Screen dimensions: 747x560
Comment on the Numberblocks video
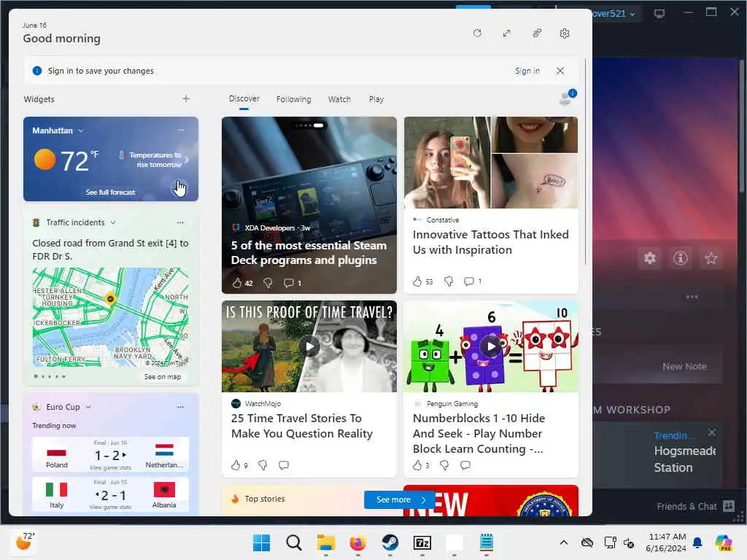click(x=465, y=464)
